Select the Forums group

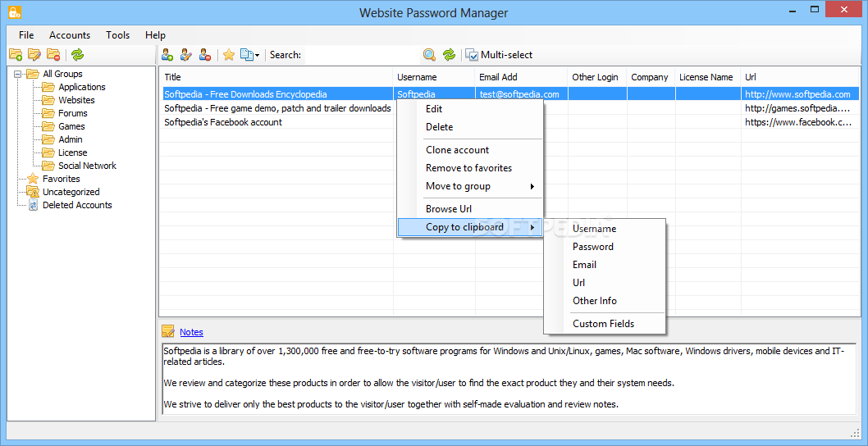click(73, 113)
